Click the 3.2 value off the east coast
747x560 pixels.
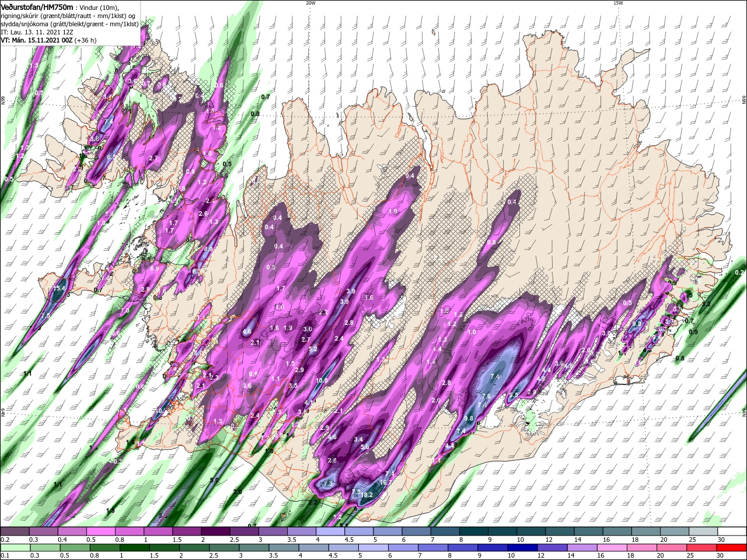point(706,303)
